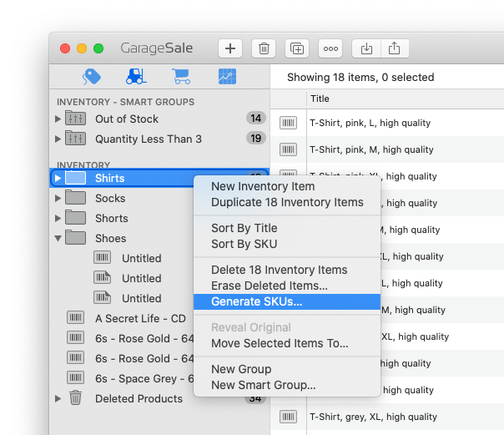
Task: Choose Generate SKUs... from context menu
Action: [256, 301]
